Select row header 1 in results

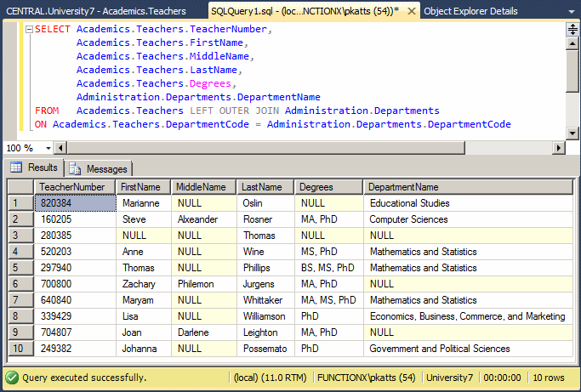(20, 203)
